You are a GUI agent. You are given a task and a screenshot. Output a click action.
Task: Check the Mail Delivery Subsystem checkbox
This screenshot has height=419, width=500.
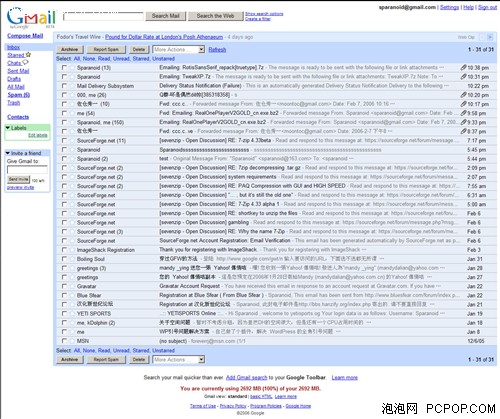coord(64,86)
